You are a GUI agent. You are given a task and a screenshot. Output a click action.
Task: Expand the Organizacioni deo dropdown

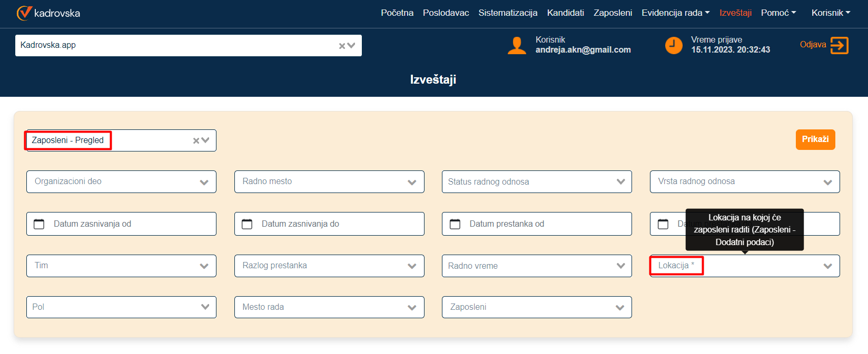point(204,182)
